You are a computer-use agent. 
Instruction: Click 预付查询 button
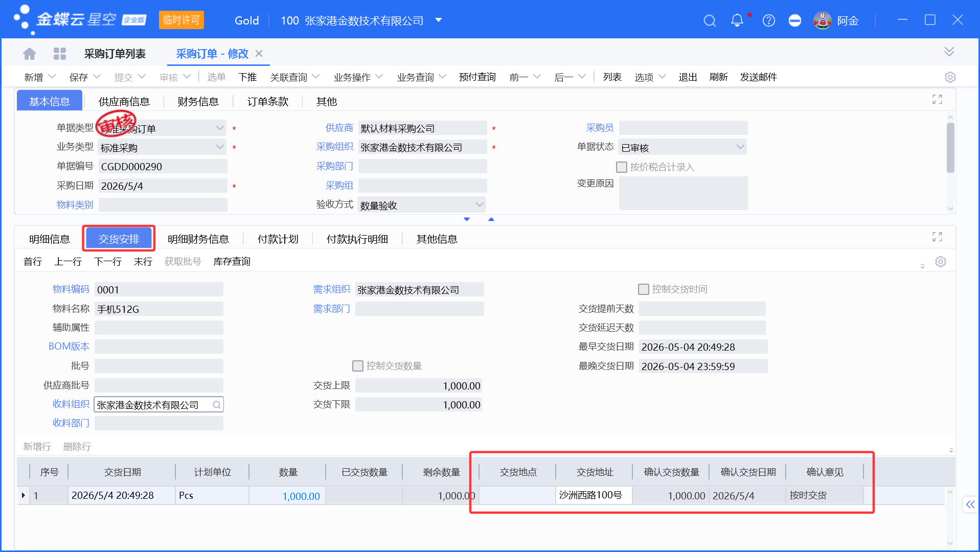click(477, 77)
